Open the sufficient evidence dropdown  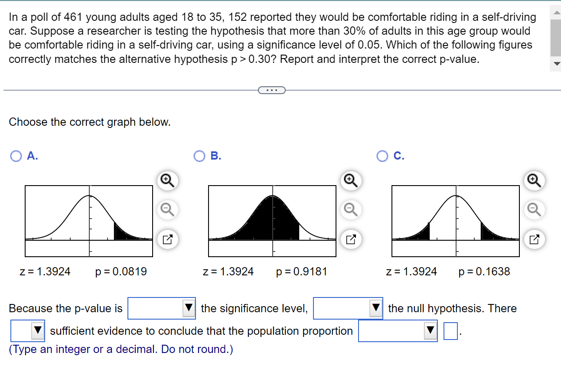[39, 330]
